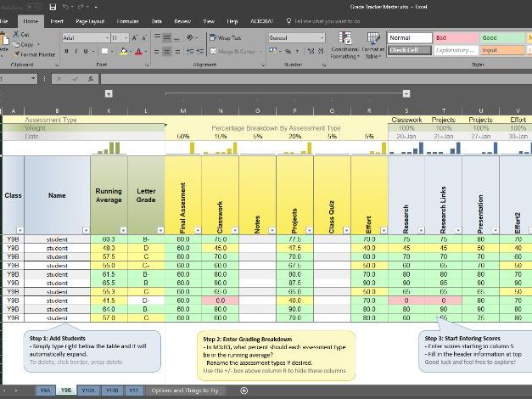Toggle underline formatting
The height and width of the screenshot is (399, 532).
(x=87, y=51)
